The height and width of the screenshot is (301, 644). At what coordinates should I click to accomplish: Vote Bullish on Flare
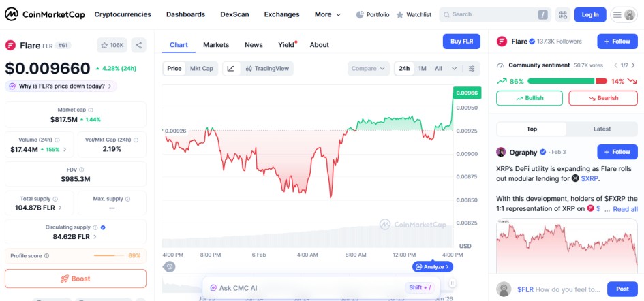coord(530,98)
